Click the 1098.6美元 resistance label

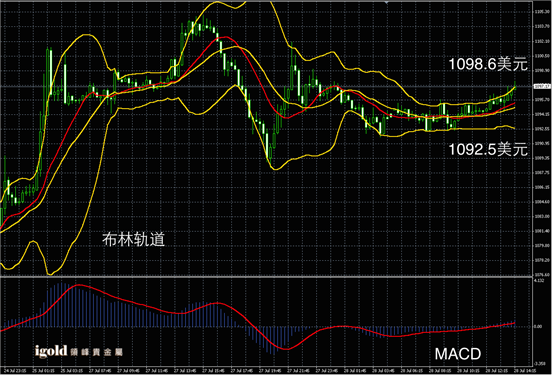pyautogui.click(x=488, y=64)
